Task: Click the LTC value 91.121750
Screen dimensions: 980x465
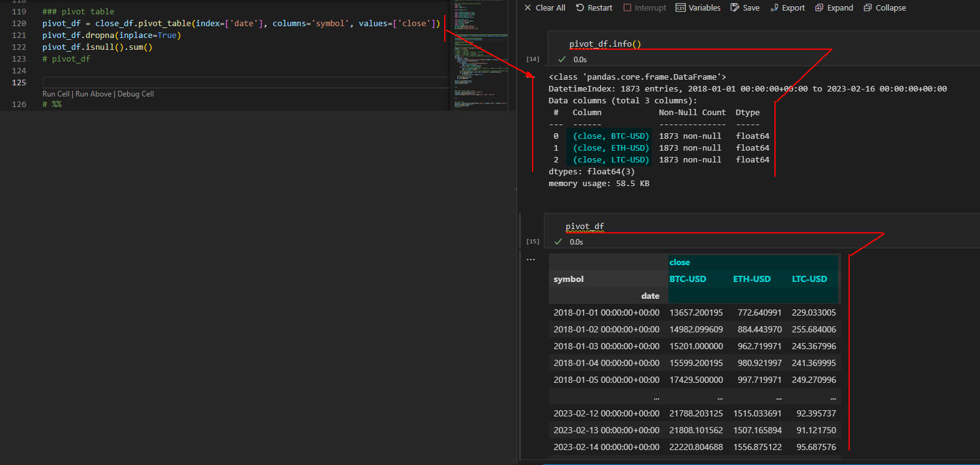Action: [x=816, y=430]
